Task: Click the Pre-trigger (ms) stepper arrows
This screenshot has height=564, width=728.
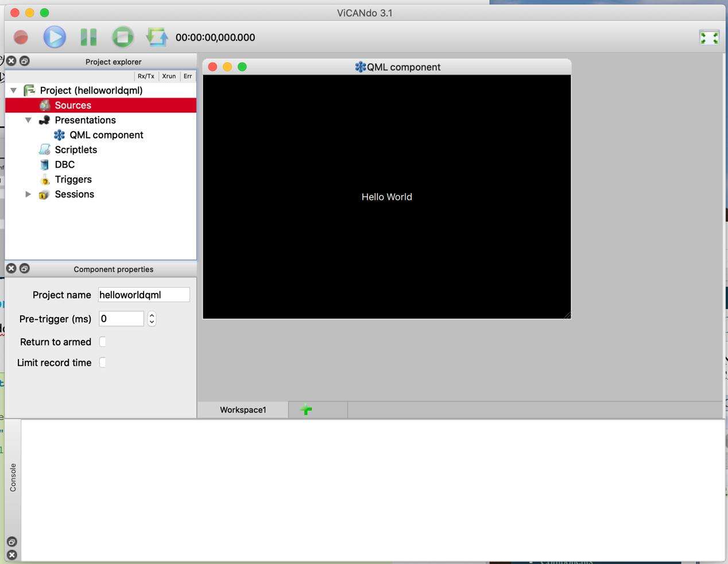Action: pos(152,319)
